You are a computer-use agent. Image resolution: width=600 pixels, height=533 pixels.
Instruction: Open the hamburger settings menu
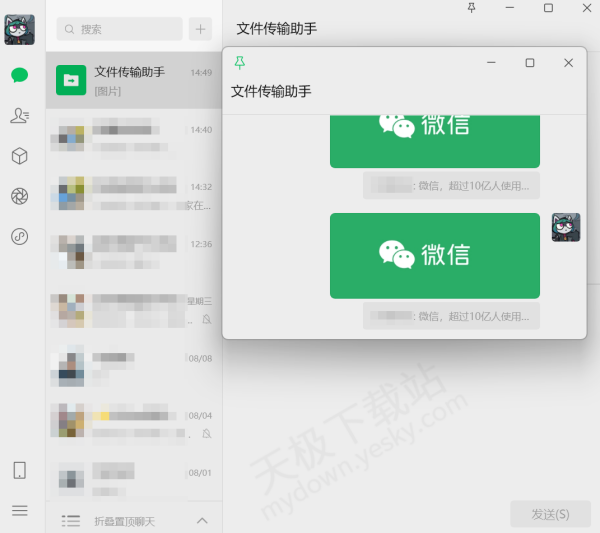point(20,510)
